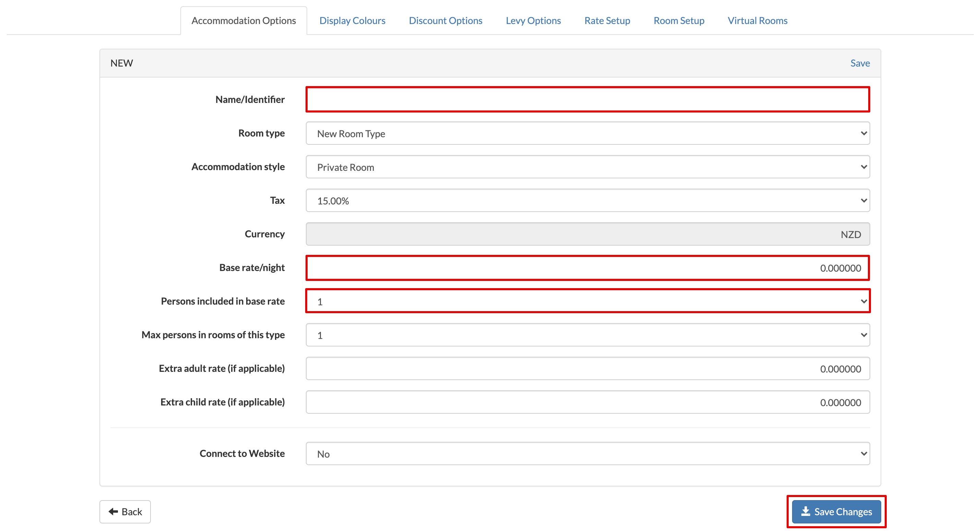The width and height of the screenshot is (980, 531).
Task: Click the Extra child rate field
Action: click(587, 402)
